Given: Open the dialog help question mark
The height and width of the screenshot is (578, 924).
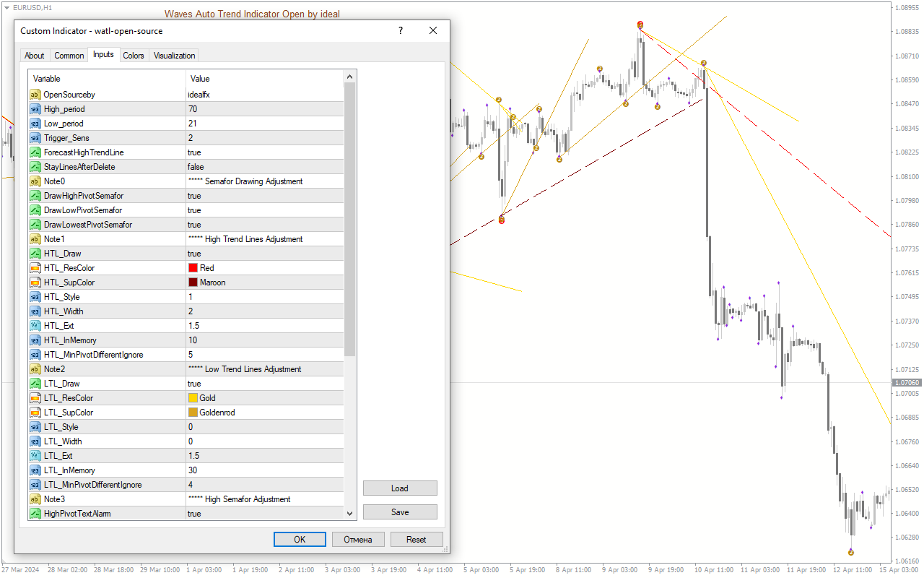Looking at the screenshot, I should coord(400,31).
